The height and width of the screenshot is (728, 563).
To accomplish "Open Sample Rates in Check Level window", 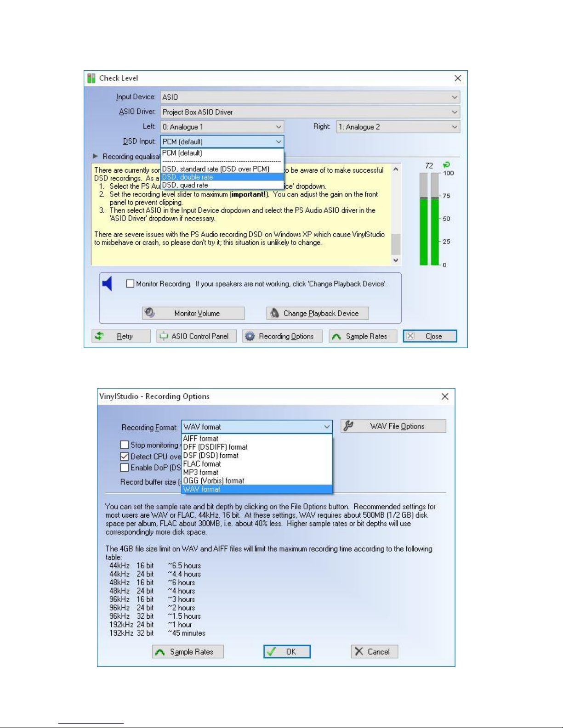I will pyautogui.click(x=362, y=336).
